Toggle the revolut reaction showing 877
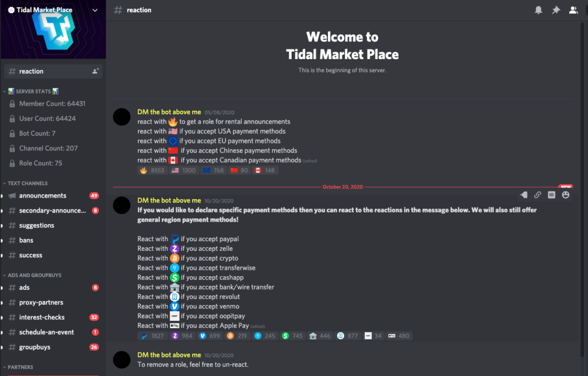 [347, 335]
